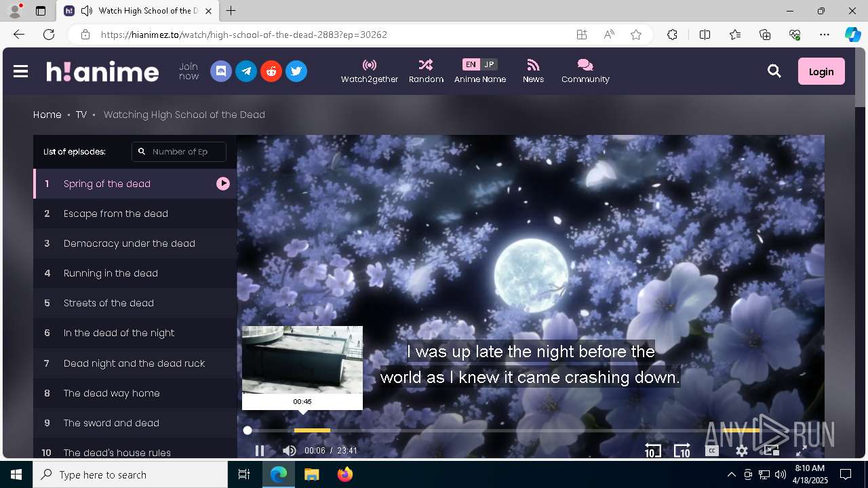Image resolution: width=868 pixels, height=488 pixels.
Task: Open browser essentials
Action: coord(795,35)
